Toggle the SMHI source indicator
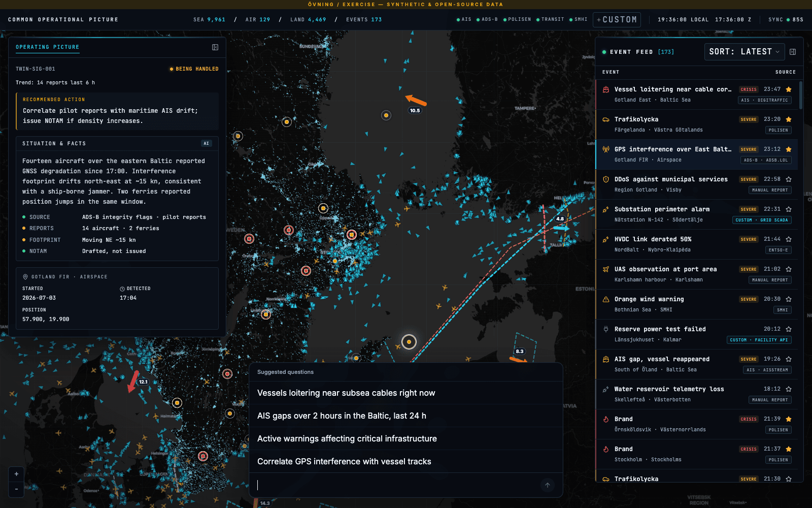 [578, 20]
